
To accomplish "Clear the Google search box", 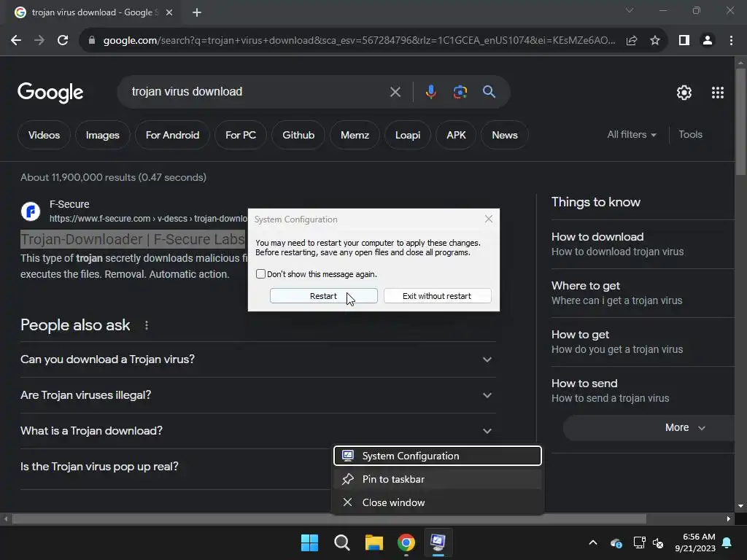I will 395,92.
